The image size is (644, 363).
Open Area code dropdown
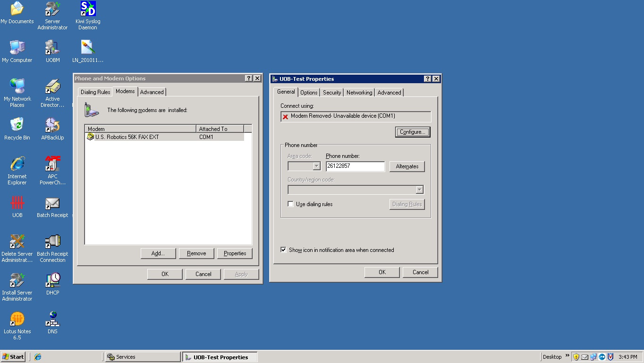pos(317,166)
